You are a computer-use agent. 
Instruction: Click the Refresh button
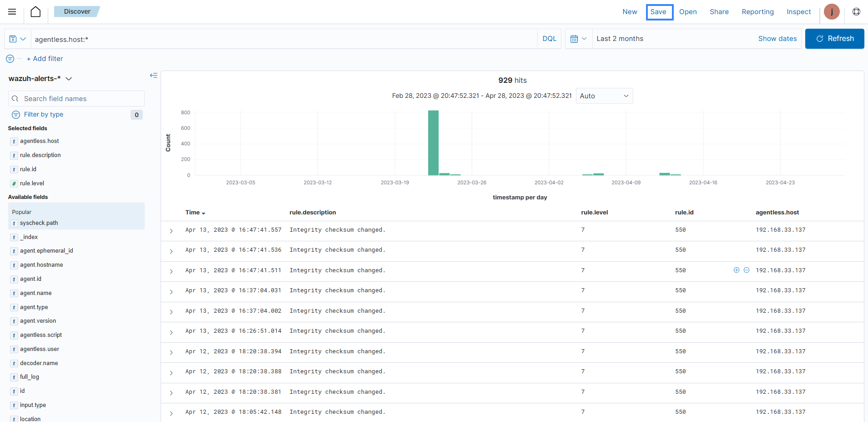tap(834, 39)
